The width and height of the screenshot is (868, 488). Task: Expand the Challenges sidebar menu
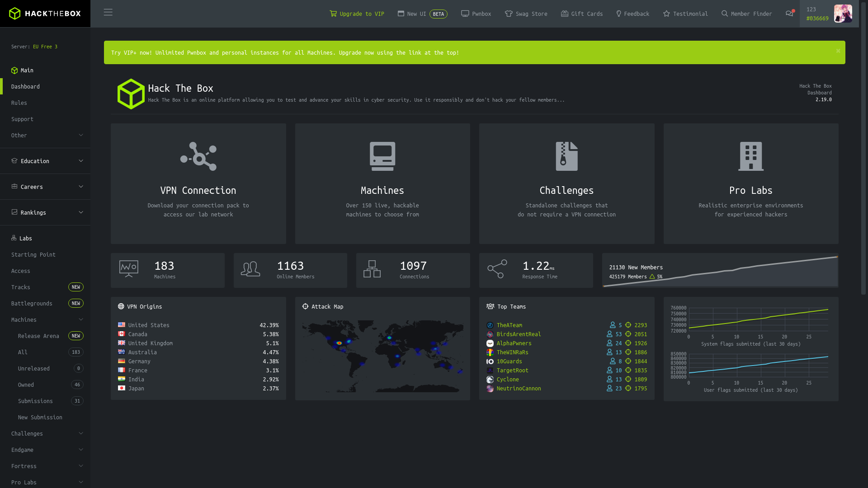(45, 433)
